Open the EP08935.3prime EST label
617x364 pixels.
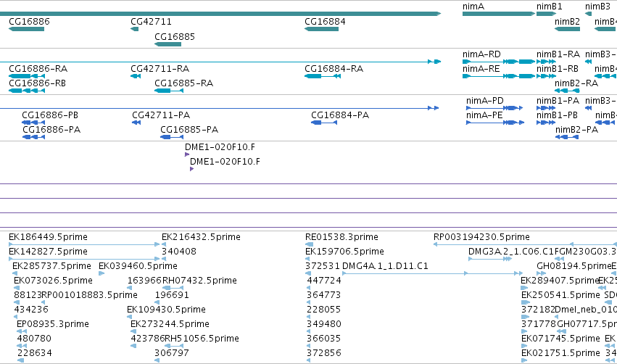[x=53, y=324]
